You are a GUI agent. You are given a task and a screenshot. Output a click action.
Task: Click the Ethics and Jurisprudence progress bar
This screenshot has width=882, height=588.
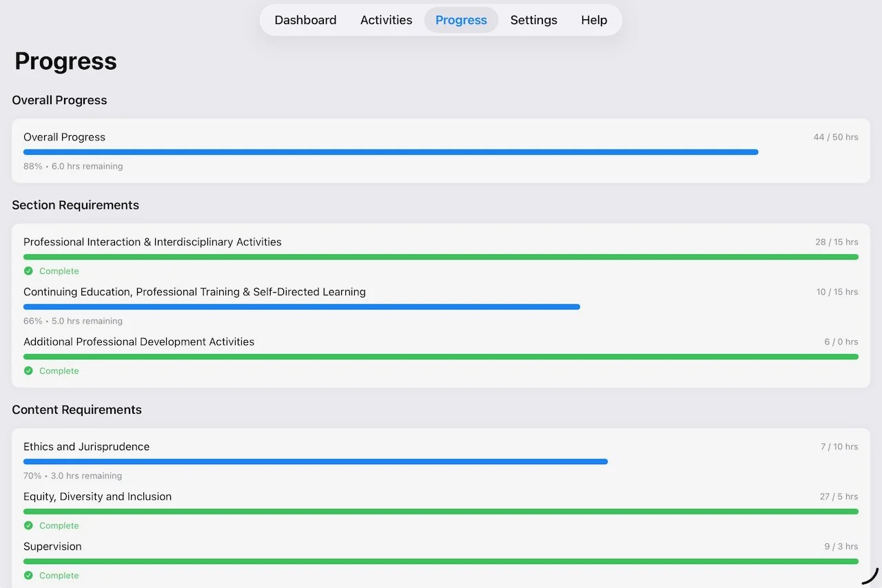[316, 461]
